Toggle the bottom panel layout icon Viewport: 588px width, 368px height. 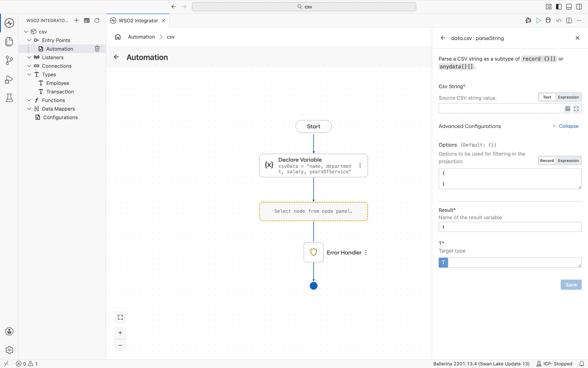(x=569, y=6)
